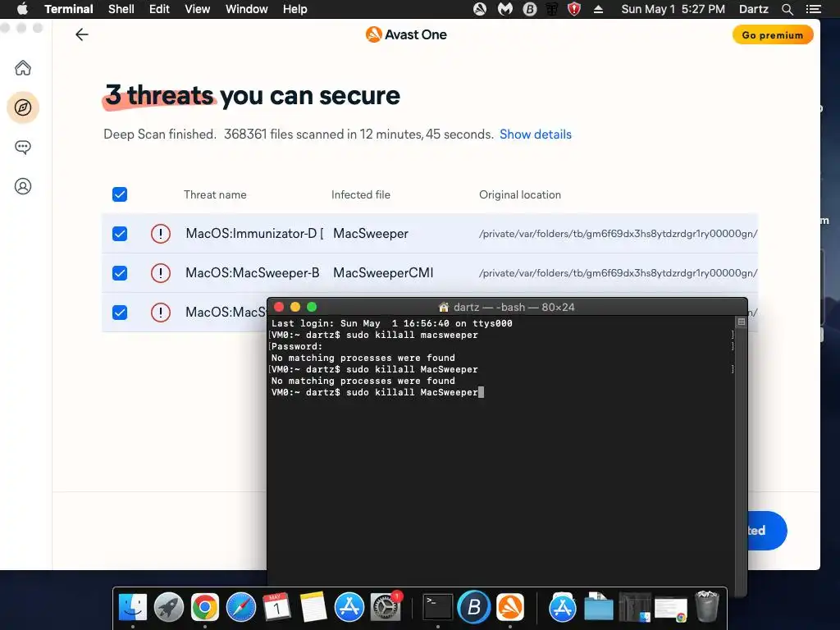Screen dimensions: 840x630
Task: Open Safari from the Dock
Action: point(241,608)
